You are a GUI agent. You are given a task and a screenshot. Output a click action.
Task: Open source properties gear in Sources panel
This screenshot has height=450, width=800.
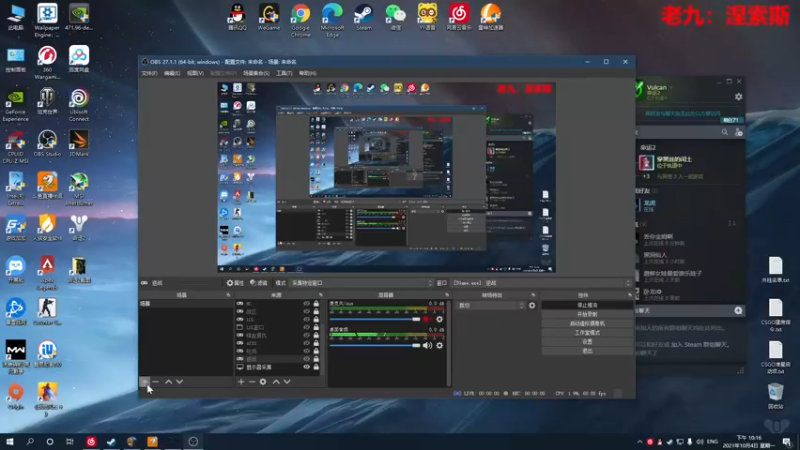tap(263, 382)
